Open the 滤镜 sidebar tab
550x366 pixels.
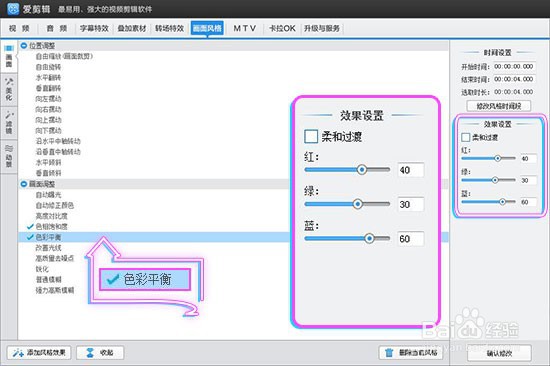click(x=9, y=123)
